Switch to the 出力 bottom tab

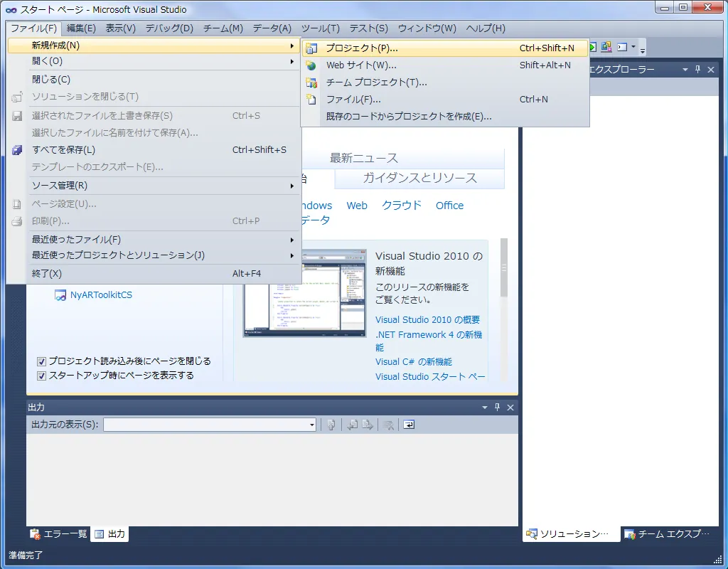pyautogui.click(x=110, y=534)
